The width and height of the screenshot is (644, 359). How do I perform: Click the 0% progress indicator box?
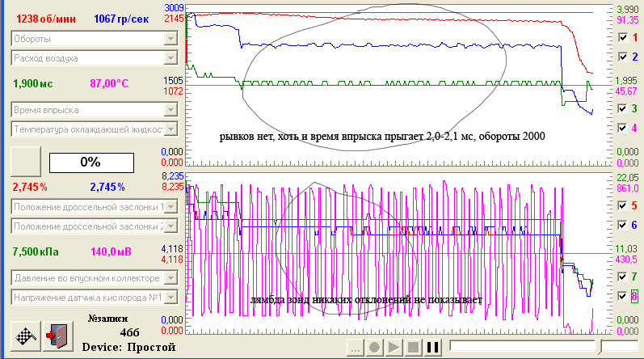(x=91, y=163)
